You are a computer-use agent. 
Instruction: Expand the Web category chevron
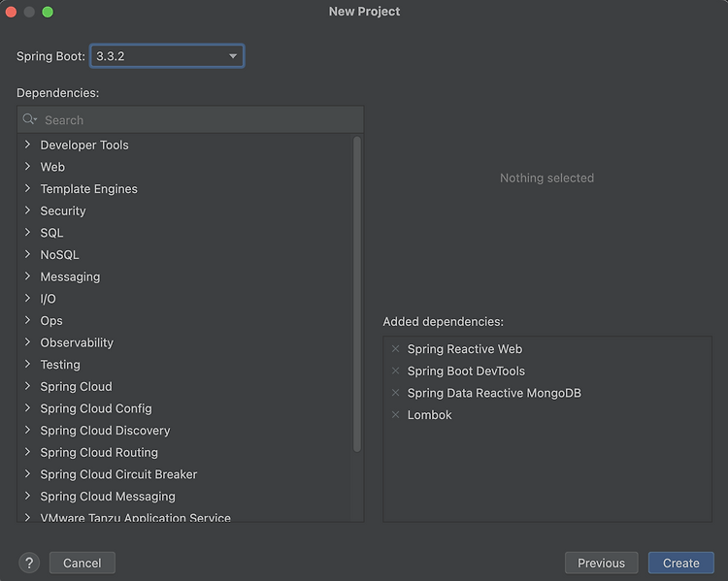point(27,166)
